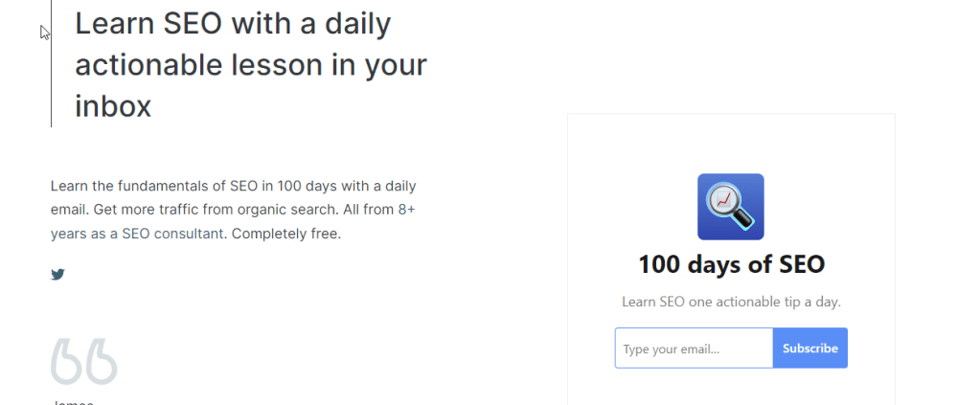Image resolution: width=980 pixels, height=405 pixels.
Task: Click the heading line 'actionable lesson in your'
Action: pyautogui.click(x=251, y=65)
